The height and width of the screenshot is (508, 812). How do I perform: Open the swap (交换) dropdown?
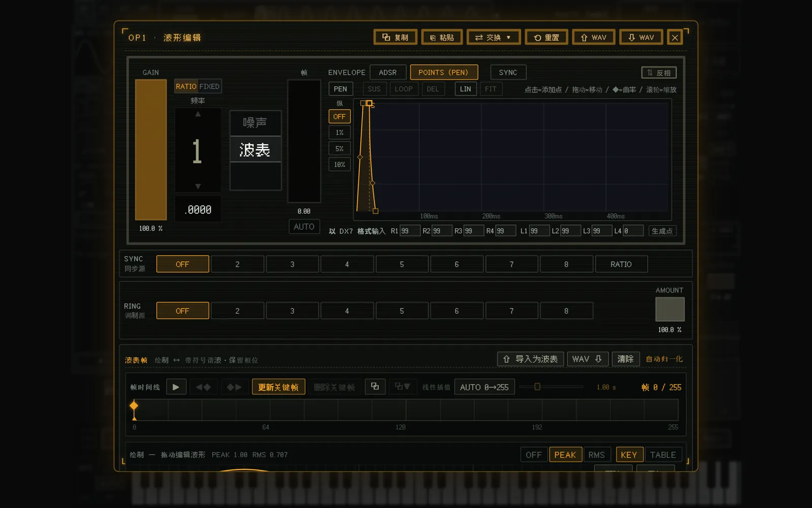(493, 38)
